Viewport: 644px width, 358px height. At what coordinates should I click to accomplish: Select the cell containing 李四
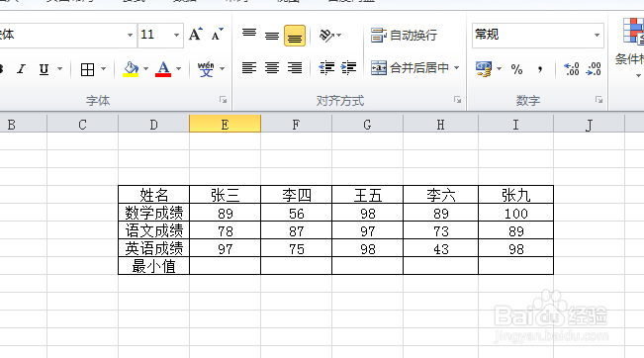point(296,195)
